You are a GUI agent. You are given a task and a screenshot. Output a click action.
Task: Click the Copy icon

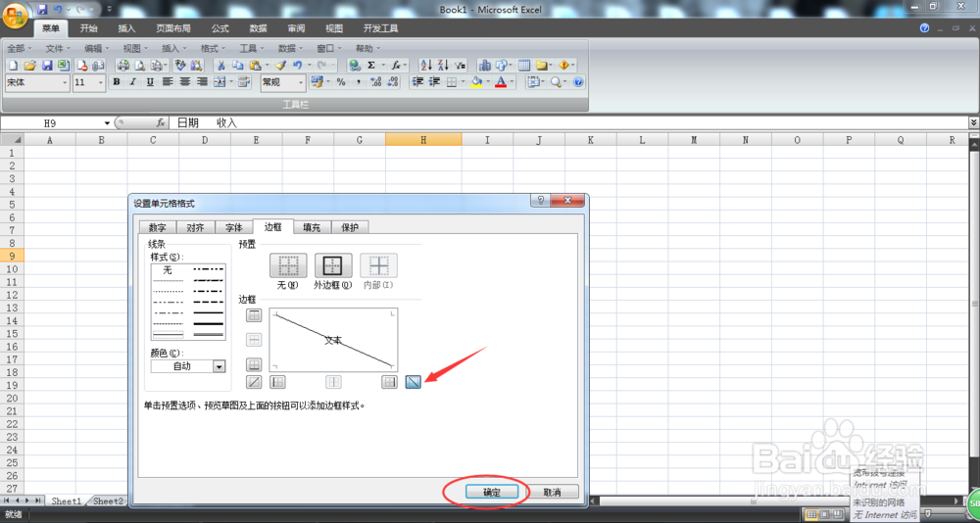coord(237,65)
